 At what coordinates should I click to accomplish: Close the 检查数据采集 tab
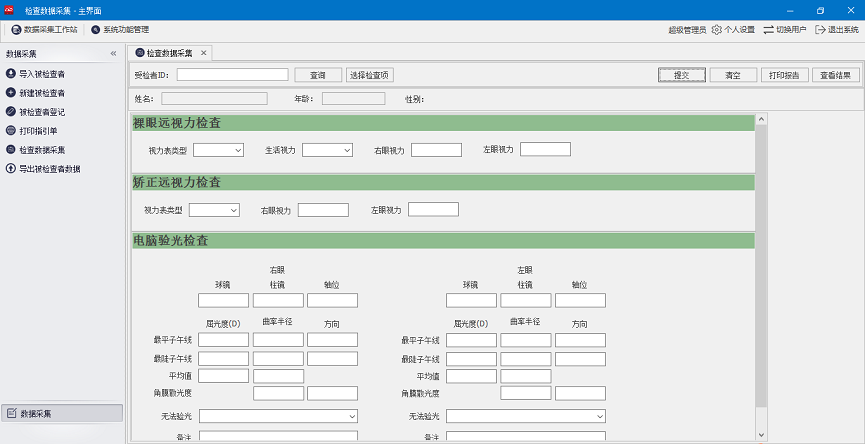tap(204, 53)
